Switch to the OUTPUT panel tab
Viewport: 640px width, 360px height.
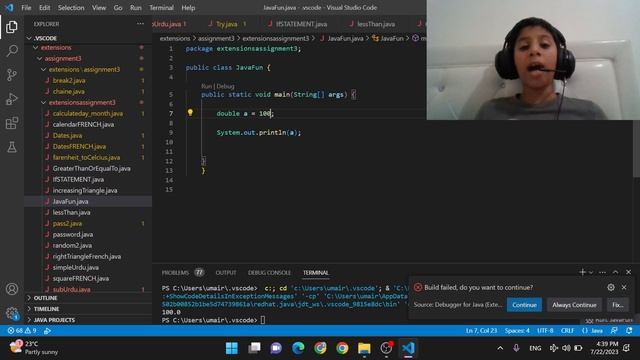click(226, 273)
